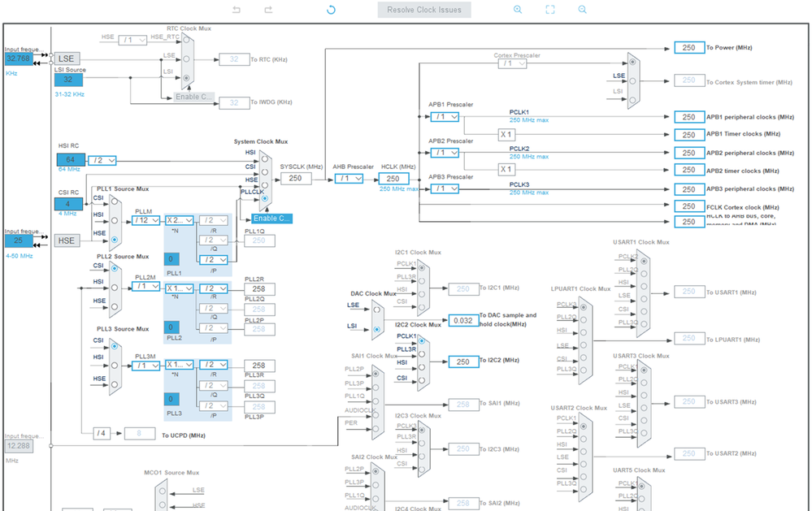Screen dimensions: 812x511
Task: Choose HSE in the PLL1 Source Mux
Action: (115, 240)
